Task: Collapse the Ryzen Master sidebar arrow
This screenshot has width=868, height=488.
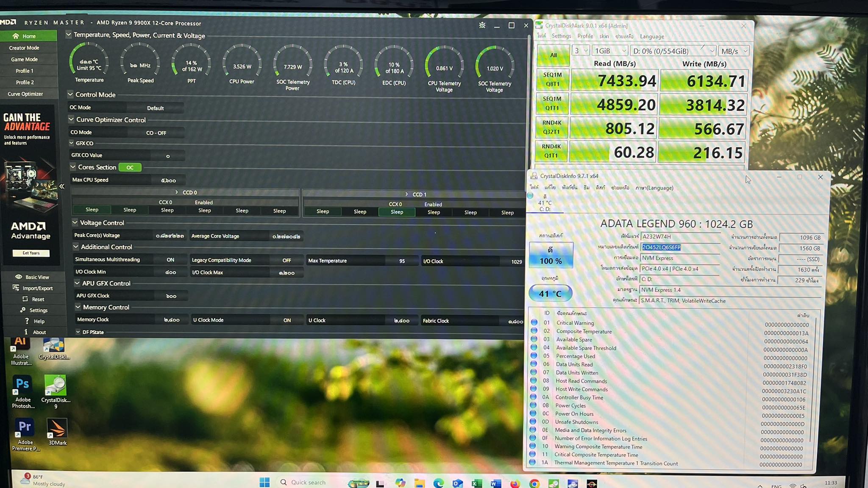Action: [x=62, y=186]
